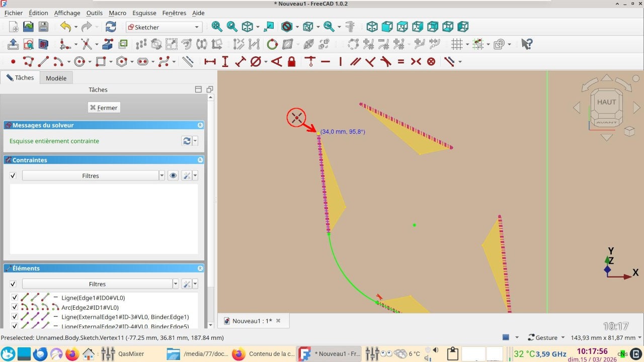Apply the block constraint icon

[431, 62]
